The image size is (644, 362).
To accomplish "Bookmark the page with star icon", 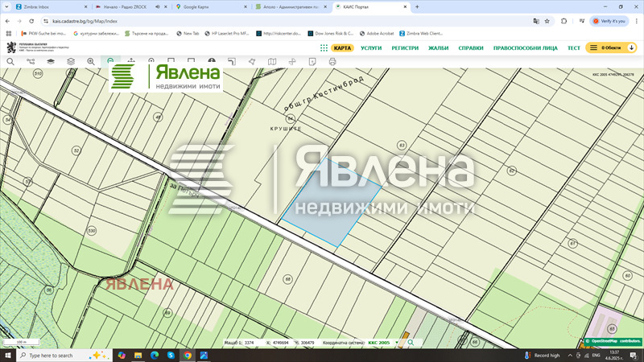I will tap(547, 21).
